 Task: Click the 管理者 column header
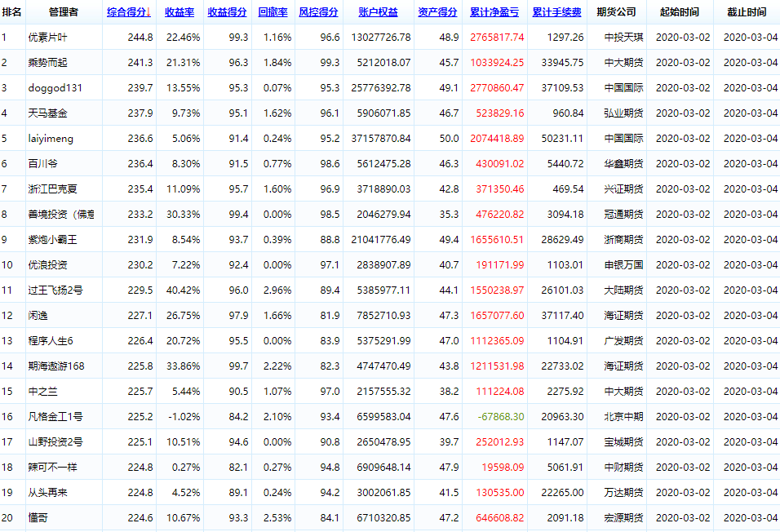(x=63, y=12)
